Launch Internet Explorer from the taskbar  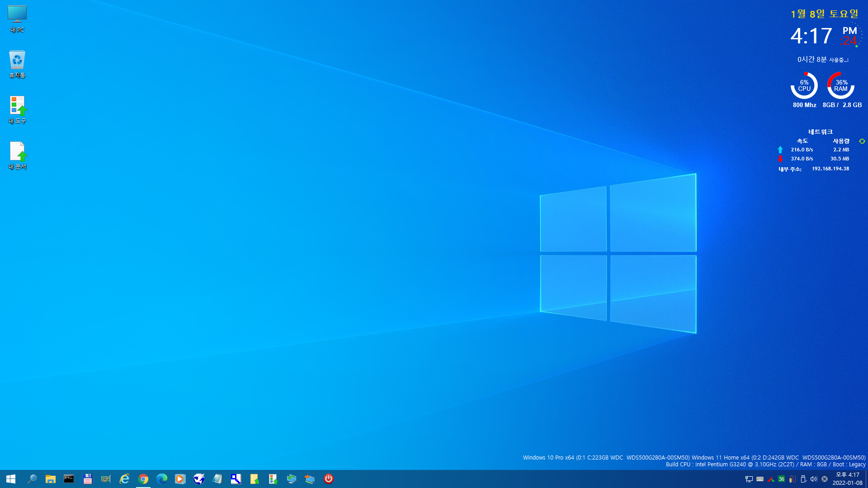124,479
